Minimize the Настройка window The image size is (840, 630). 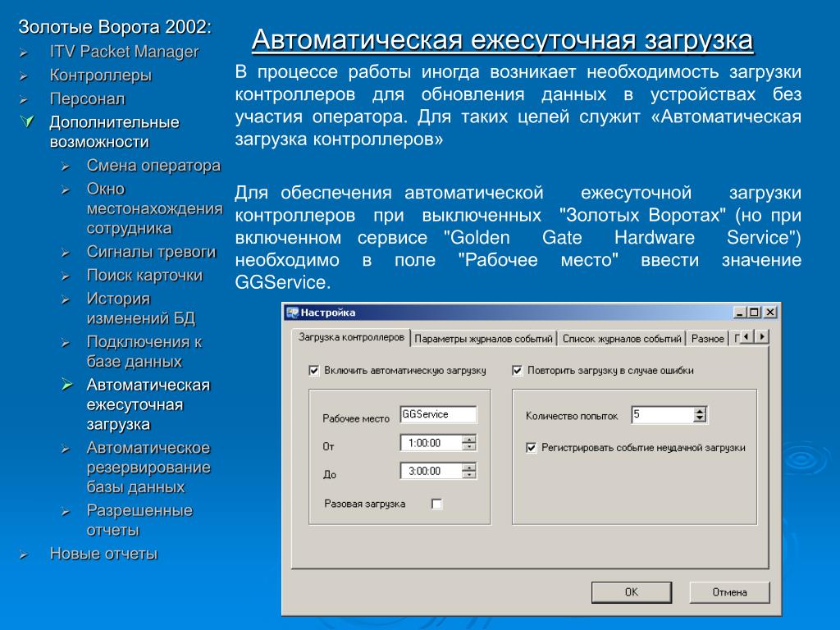740,313
